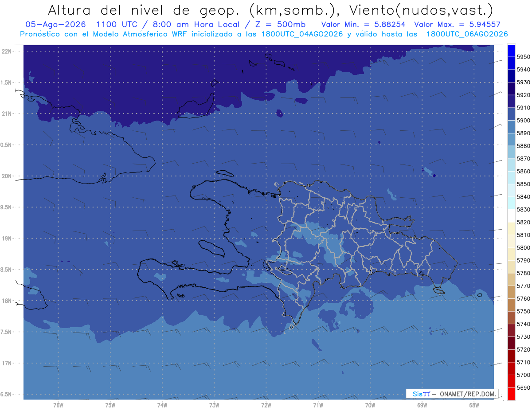This screenshot has width=532, height=411.
Task: Click the '5920' legend value
Action: point(524,95)
